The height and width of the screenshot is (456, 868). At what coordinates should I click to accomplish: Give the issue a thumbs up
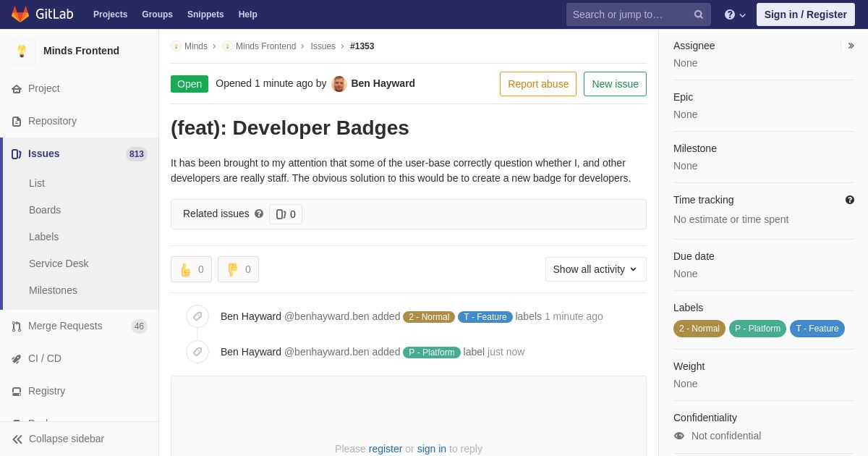pos(191,269)
